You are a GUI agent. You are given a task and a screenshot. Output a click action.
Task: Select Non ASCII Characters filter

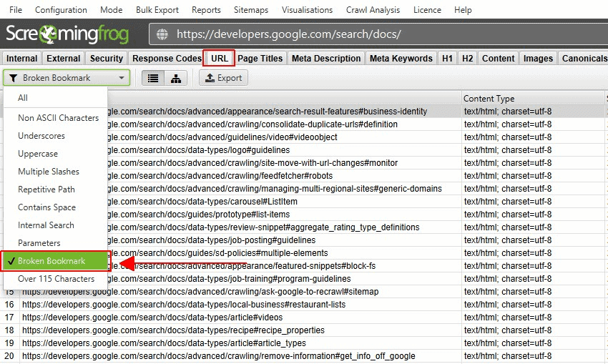(x=58, y=118)
